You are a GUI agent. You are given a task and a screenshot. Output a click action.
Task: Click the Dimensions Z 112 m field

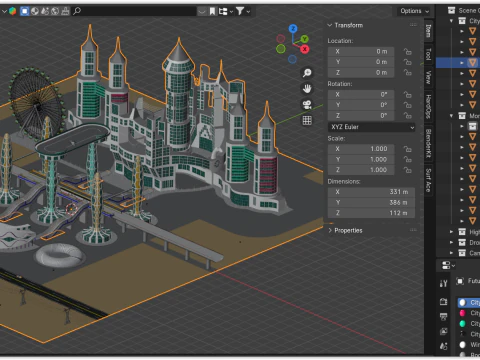(x=372, y=213)
